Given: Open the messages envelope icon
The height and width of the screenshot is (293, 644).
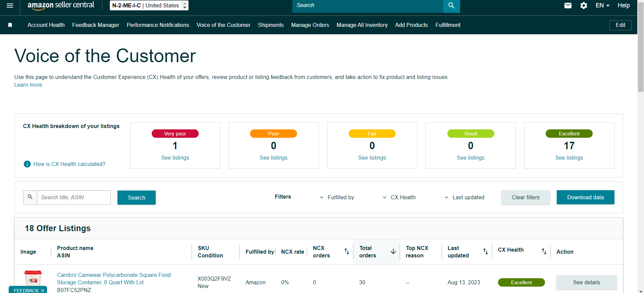Looking at the screenshot, I should 568,5.
